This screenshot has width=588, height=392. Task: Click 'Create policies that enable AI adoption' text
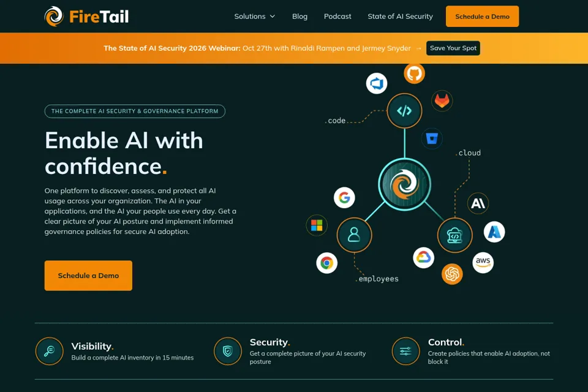click(x=489, y=358)
